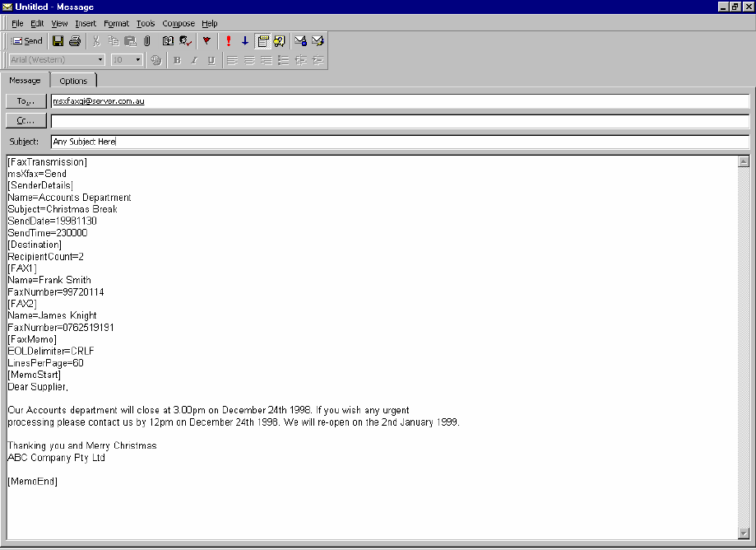The image size is (756, 550).
Task: Click the font color palette icon
Action: coord(155,60)
